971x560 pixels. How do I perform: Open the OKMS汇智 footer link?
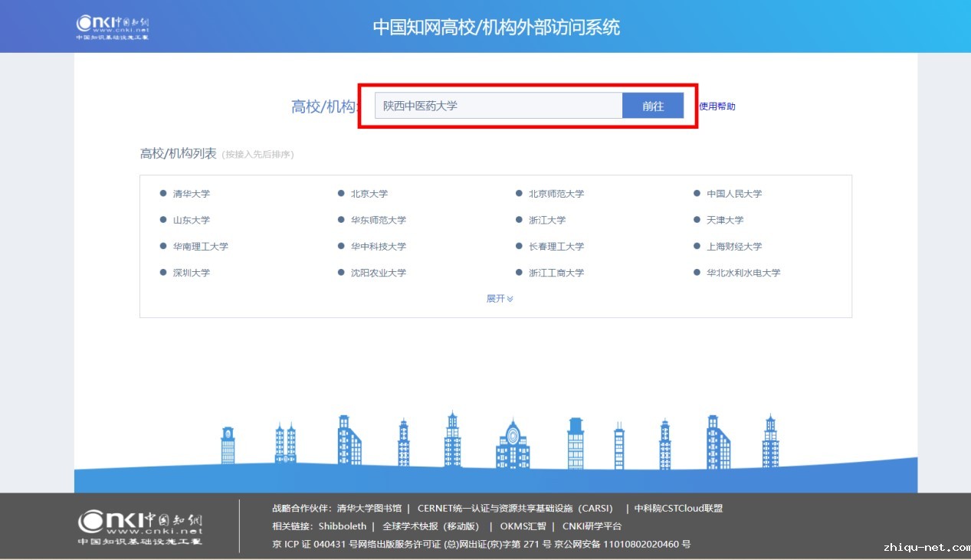tap(523, 526)
